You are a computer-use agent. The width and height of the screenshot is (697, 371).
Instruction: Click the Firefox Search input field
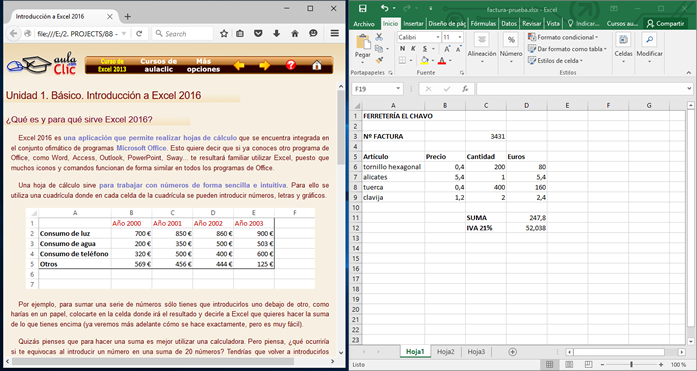(x=183, y=33)
